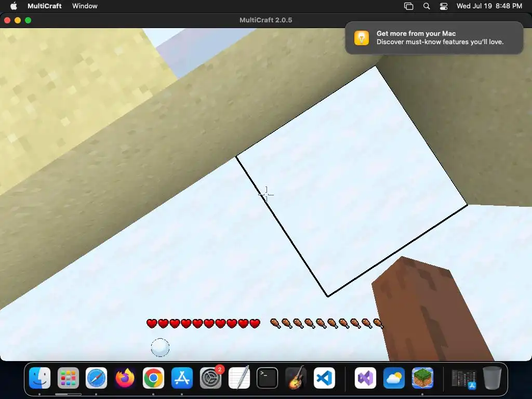Click the Stage Manager icon in menu bar

[x=408, y=6]
